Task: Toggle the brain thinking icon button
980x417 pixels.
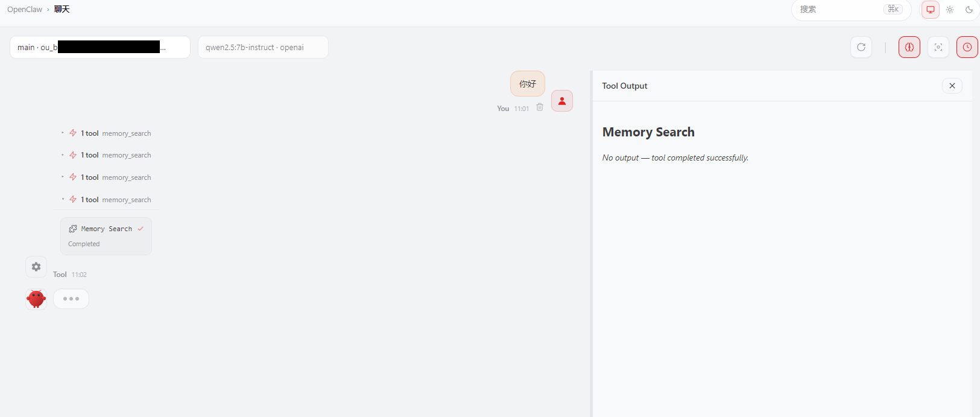Action: coord(909,47)
